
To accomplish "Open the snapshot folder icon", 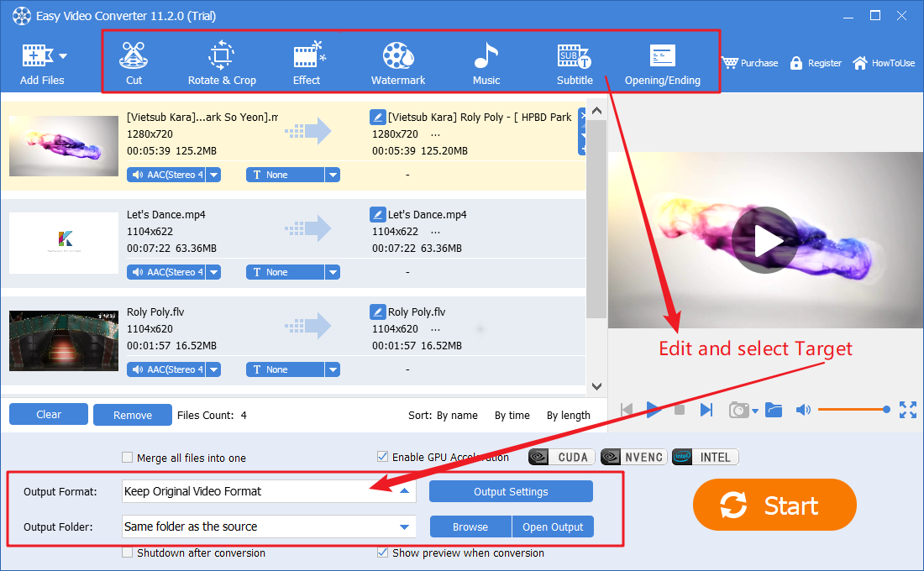I will [774, 410].
